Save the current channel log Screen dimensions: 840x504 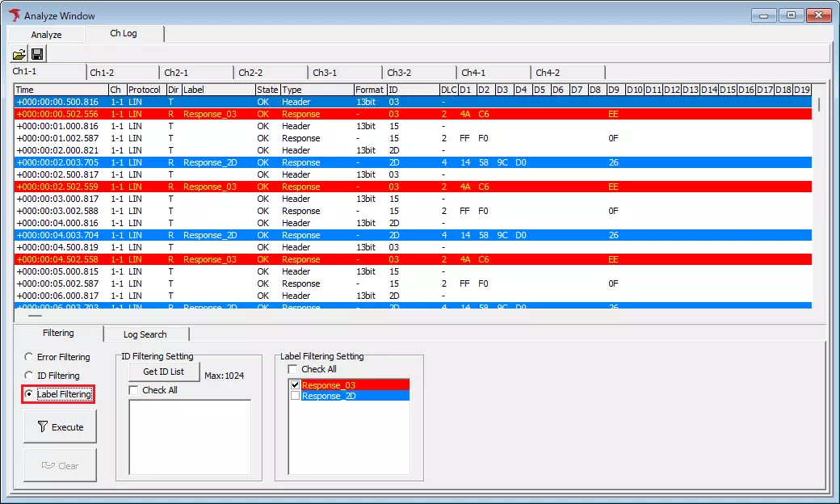[x=36, y=53]
